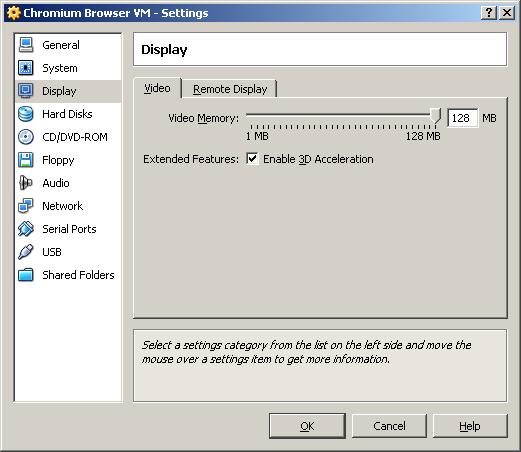Click the 'Extended Features:' label
This screenshot has height=452, width=521.
(191, 159)
